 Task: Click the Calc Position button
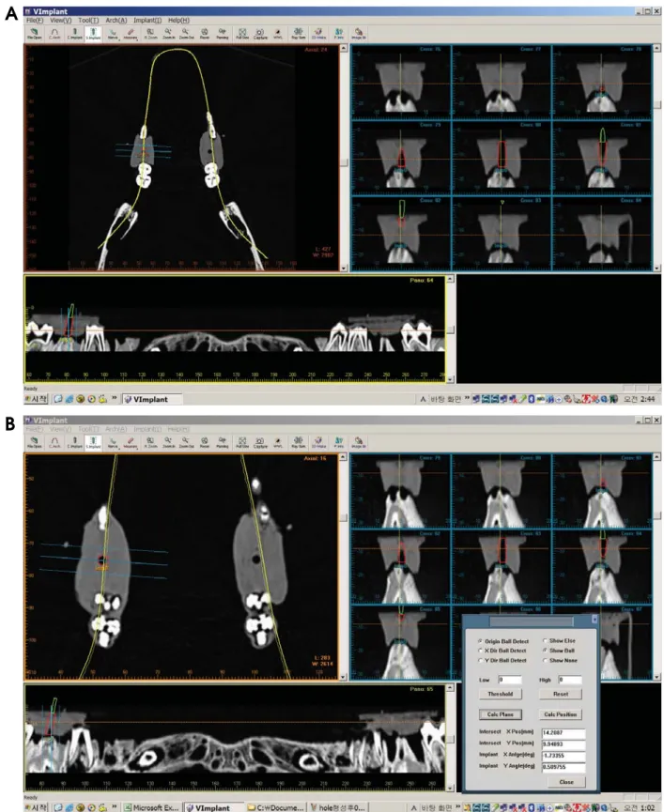tap(561, 714)
